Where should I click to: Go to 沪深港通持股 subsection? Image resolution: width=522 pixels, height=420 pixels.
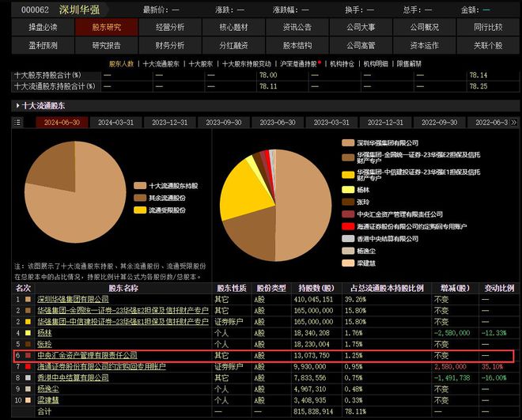point(299,64)
